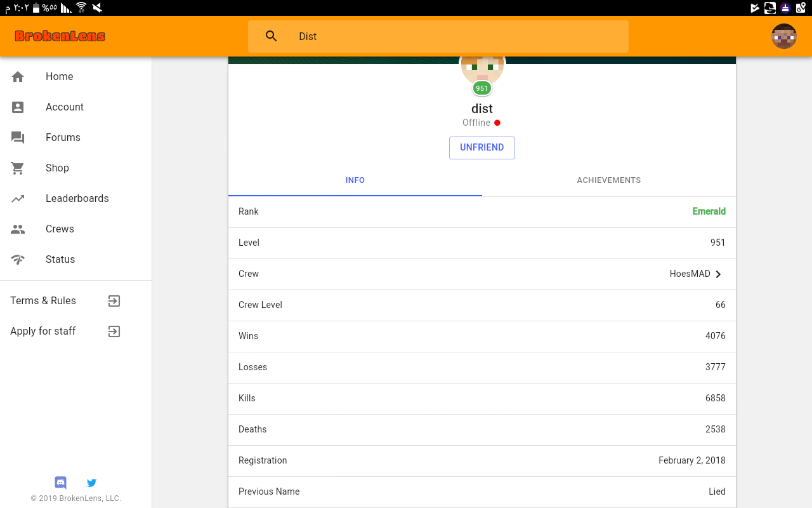Click the exit icon beside Terms & Rules
This screenshot has width=812, height=508.
tap(114, 301)
